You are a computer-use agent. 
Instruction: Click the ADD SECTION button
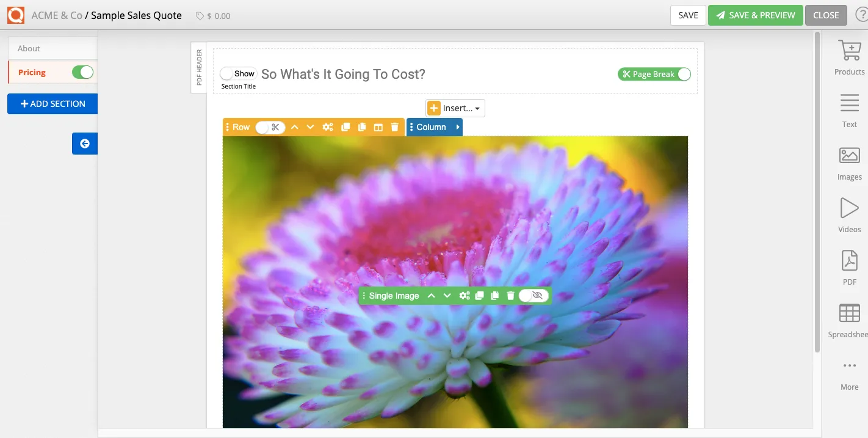52,103
